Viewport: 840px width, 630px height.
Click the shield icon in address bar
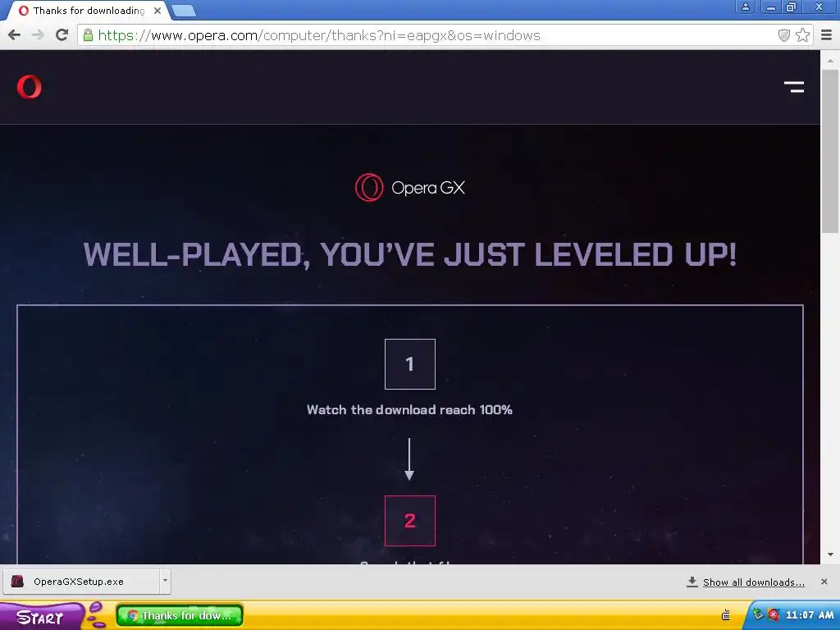pos(783,35)
